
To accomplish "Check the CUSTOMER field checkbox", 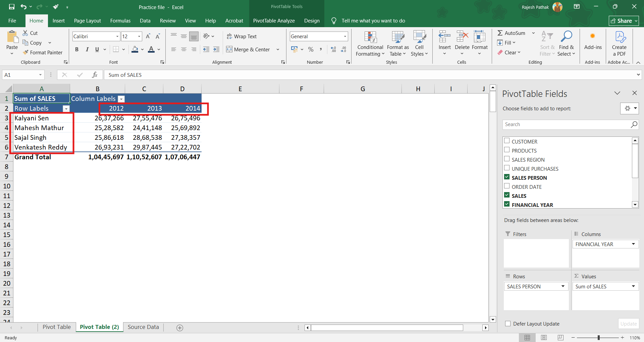I will coord(507,141).
